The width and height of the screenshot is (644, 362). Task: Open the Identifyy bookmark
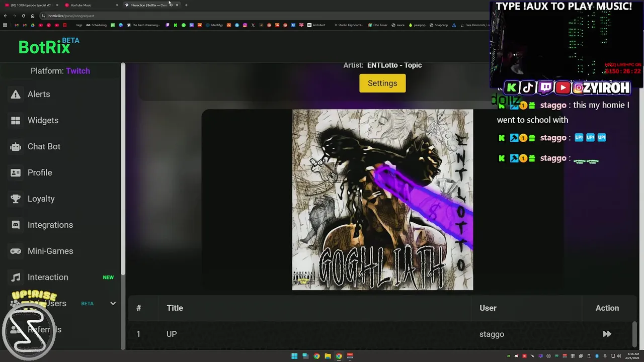pos(214,25)
